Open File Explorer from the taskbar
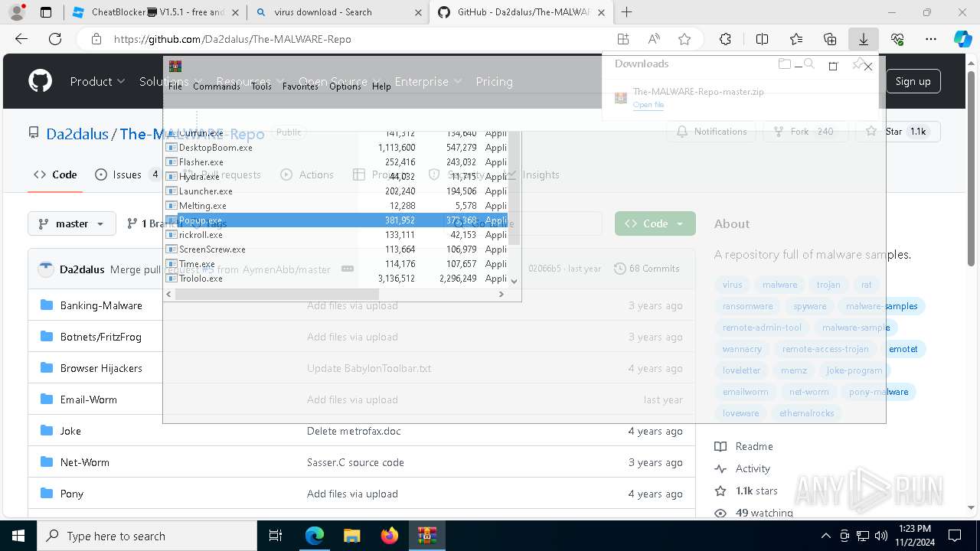 [352, 536]
